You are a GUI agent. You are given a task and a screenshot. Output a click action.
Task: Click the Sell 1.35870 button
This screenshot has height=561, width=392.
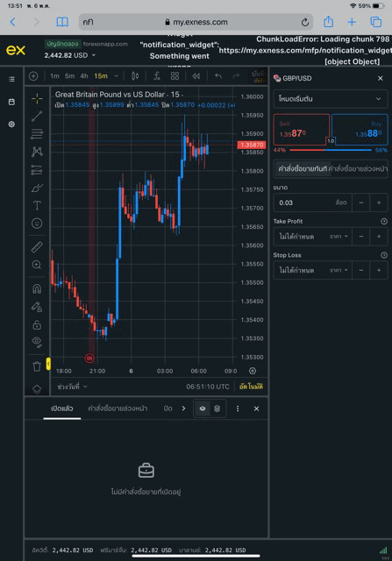(x=301, y=129)
